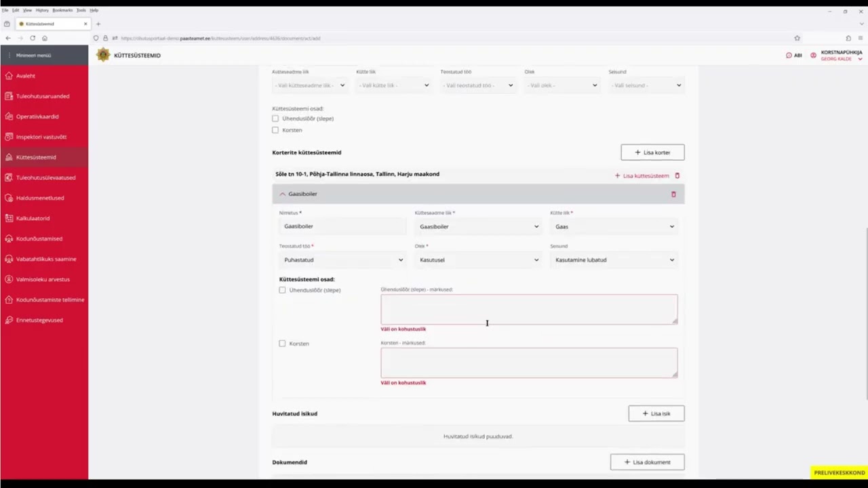Bookmark this page with star icon

(x=797, y=38)
